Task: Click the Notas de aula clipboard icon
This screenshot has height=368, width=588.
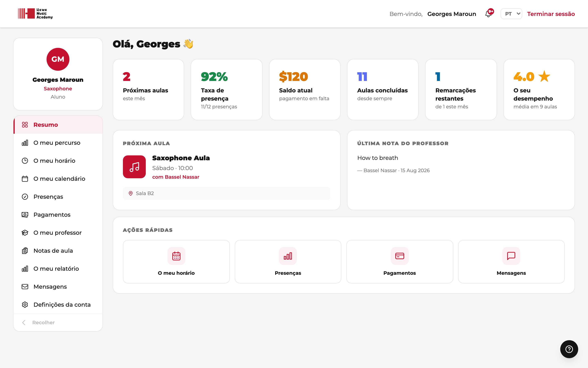Action: [25, 251]
